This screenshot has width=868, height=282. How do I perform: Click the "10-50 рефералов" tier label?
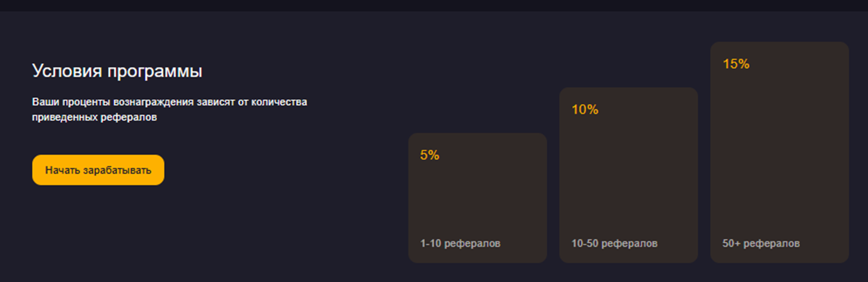pos(614,243)
